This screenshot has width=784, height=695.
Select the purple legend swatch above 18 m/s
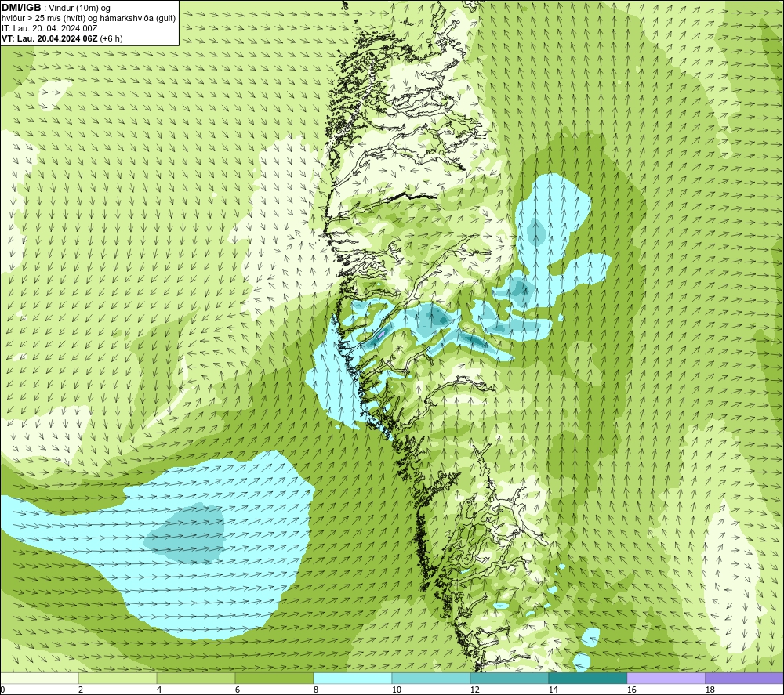tap(745, 678)
